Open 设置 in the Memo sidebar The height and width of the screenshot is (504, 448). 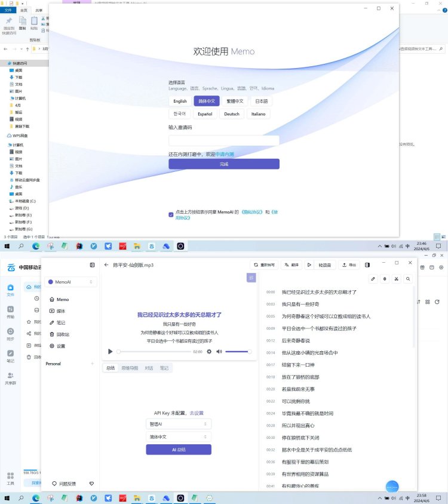[57, 346]
